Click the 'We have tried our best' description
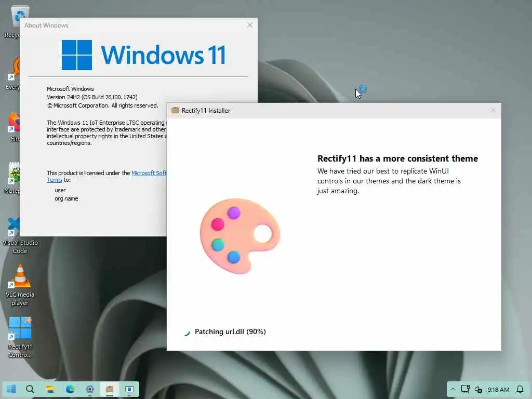532x399 pixels. coord(389,181)
